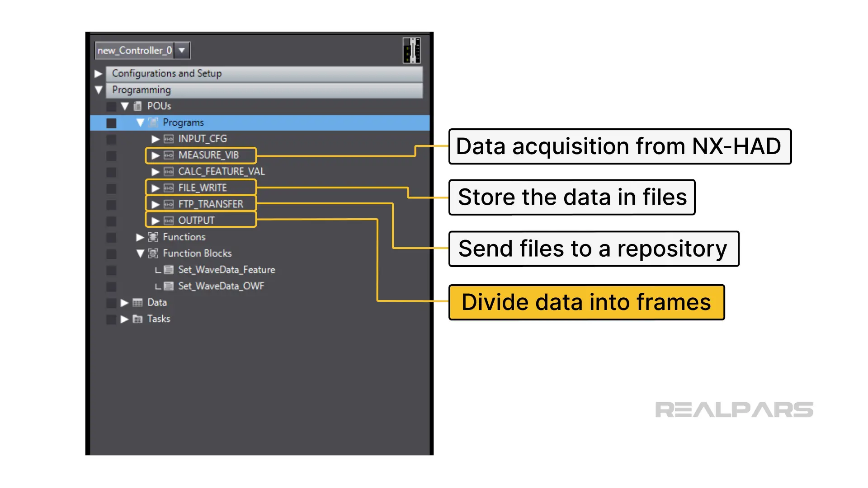Click the FILE_WRITE program icon
Image resolution: width=868 pixels, height=488 pixels.
click(169, 188)
